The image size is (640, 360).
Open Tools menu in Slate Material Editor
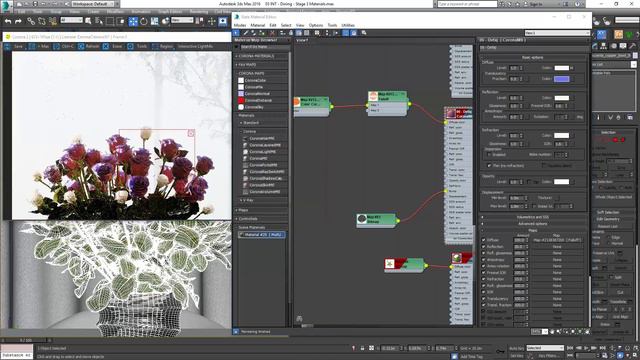point(332,25)
